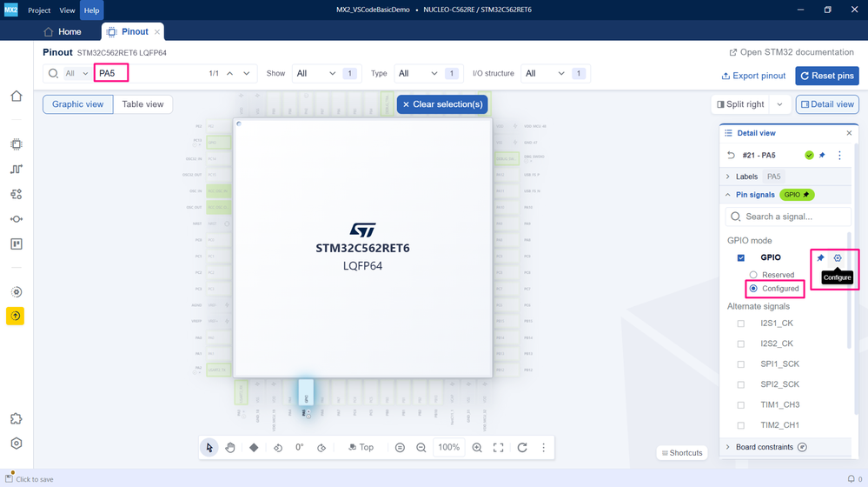868x487 pixels.
Task: Open the View menu
Action: pyautogui.click(x=67, y=10)
